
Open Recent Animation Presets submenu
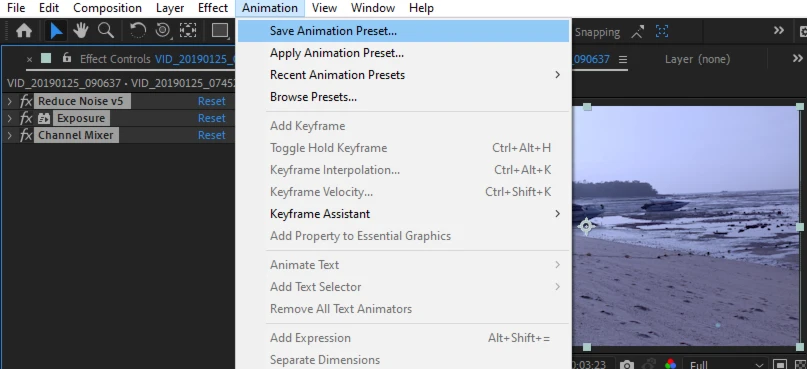(404, 75)
